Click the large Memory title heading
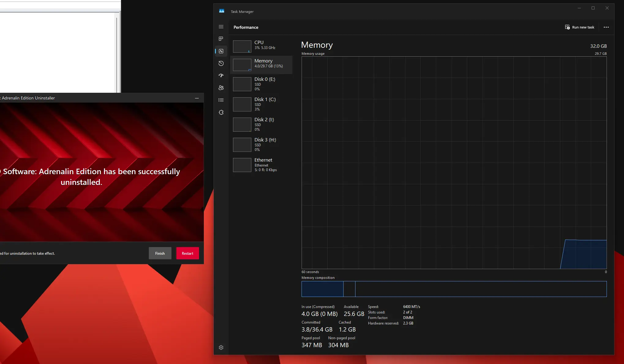624x364 pixels. [317, 45]
